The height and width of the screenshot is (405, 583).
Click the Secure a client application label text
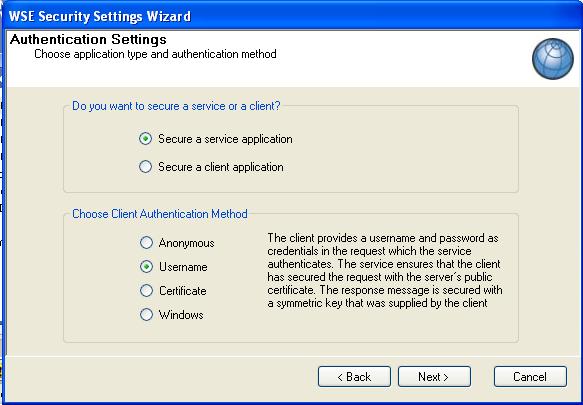pyautogui.click(x=221, y=167)
